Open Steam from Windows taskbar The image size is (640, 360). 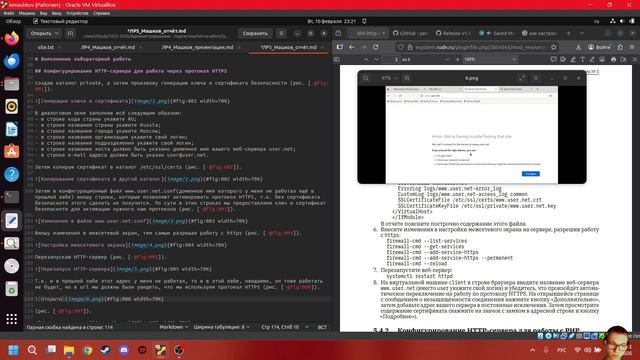pos(106,350)
